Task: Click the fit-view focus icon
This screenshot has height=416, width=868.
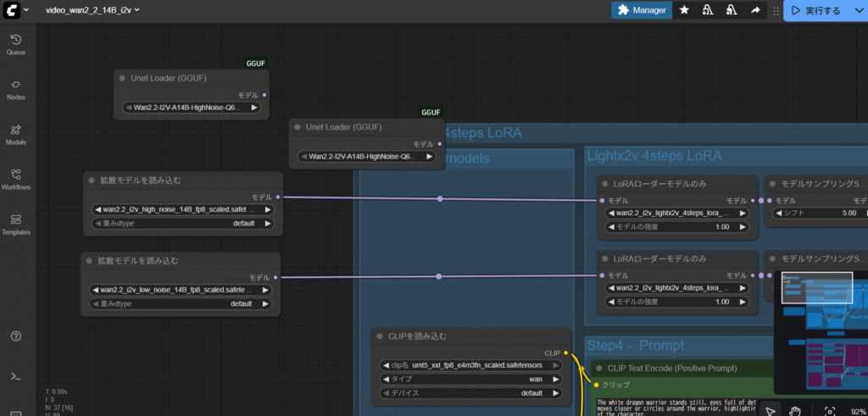Action: click(x=829, y=411)
